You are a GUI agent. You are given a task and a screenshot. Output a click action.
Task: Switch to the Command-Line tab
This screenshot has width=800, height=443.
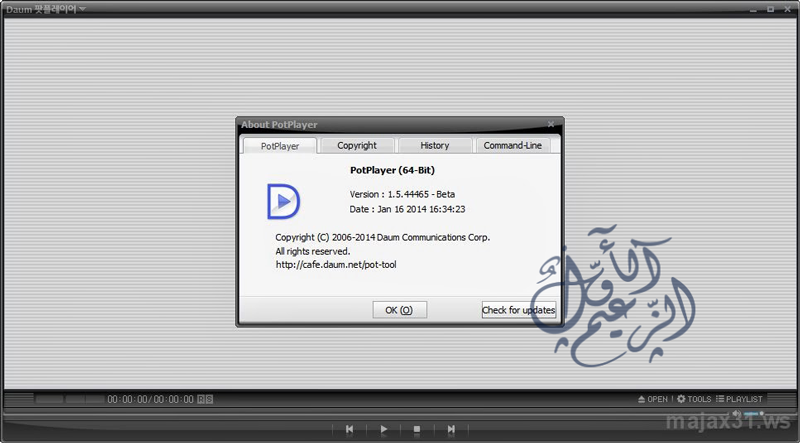(x=512, y=145)
